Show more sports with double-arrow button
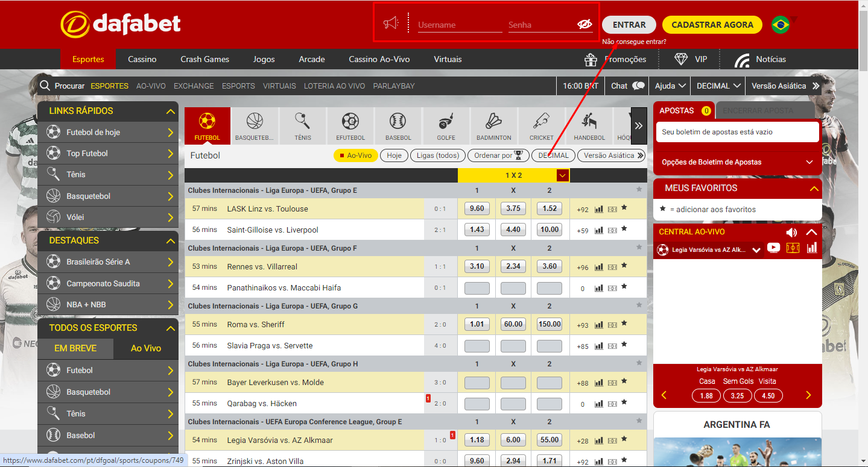The height and width of the screenshot is (467, 868). click(639, 126)
